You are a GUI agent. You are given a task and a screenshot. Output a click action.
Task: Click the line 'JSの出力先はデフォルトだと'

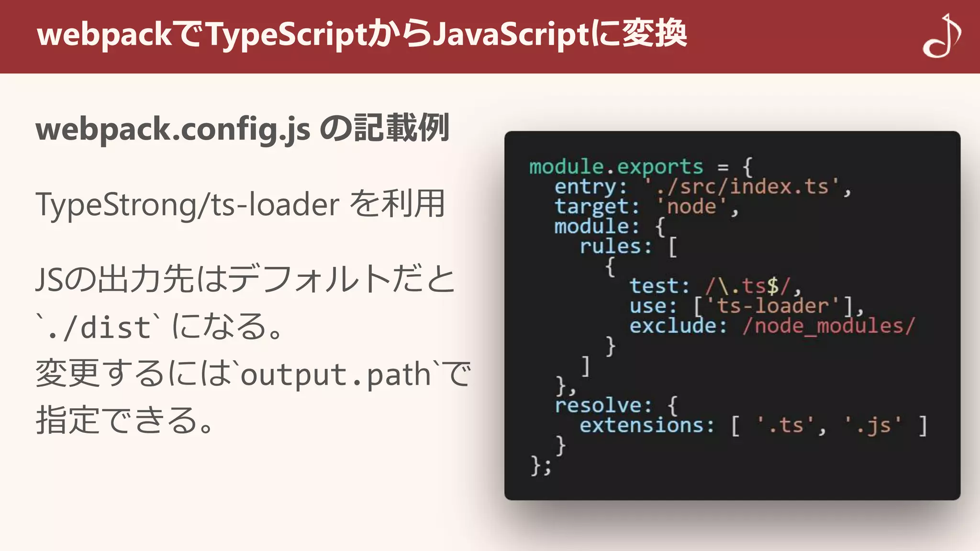click(x=245, y=279)
